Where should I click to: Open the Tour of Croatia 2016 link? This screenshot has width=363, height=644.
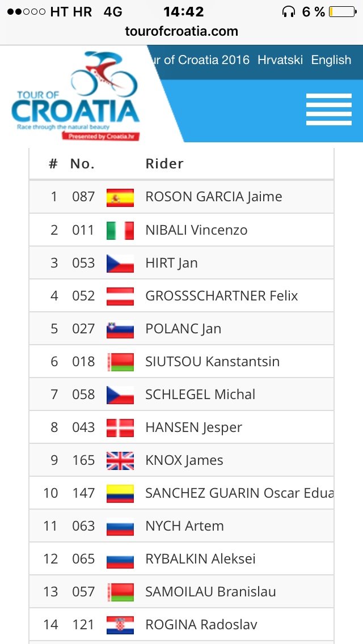[201, 60]
